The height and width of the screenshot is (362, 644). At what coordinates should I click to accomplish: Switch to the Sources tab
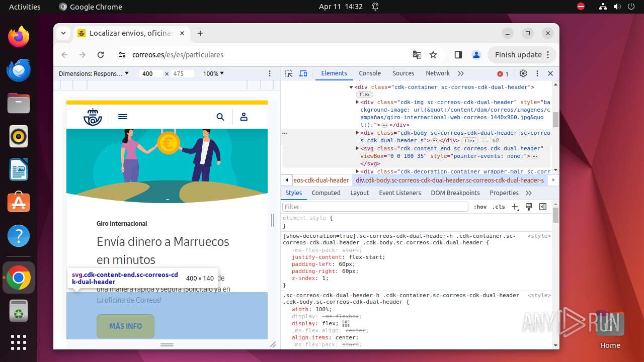[403, 73]
